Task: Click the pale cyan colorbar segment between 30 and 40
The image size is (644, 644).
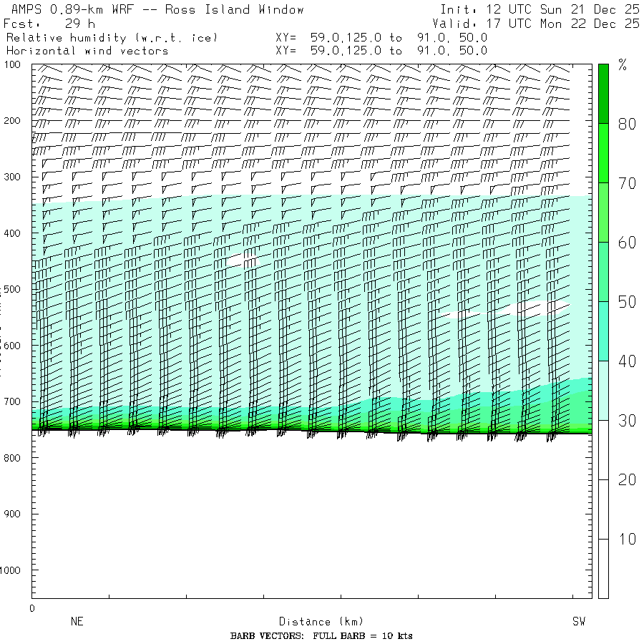Action: [603, 390]
